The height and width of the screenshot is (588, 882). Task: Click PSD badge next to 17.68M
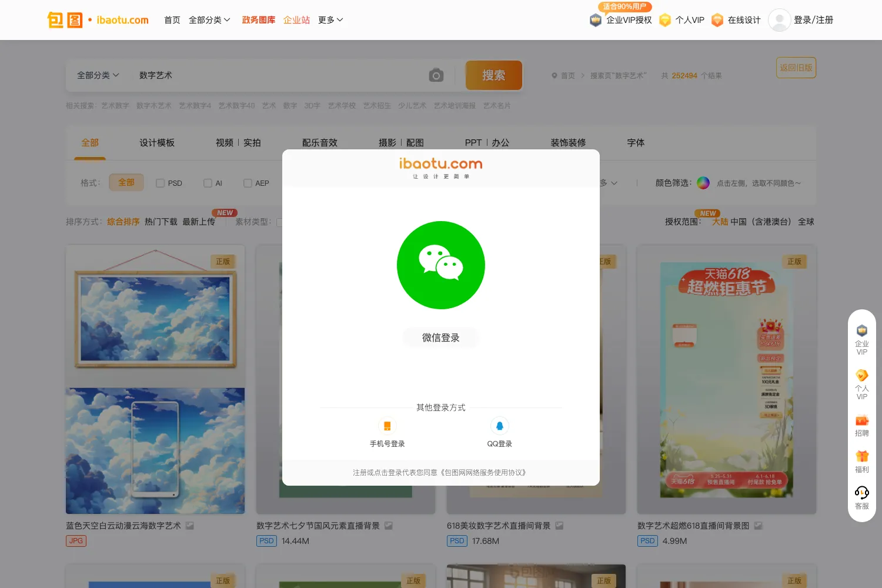pos(457,541)
